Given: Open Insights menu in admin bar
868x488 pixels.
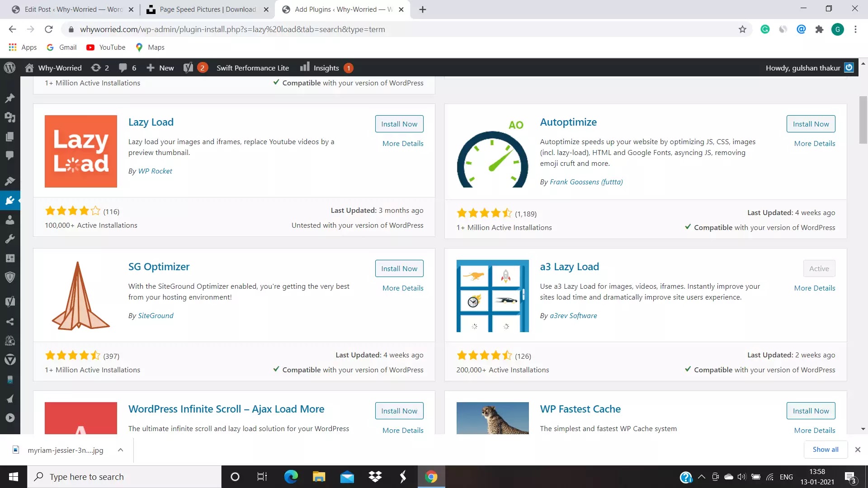Looking at the screenshot, I should click(x=325, y=68).
